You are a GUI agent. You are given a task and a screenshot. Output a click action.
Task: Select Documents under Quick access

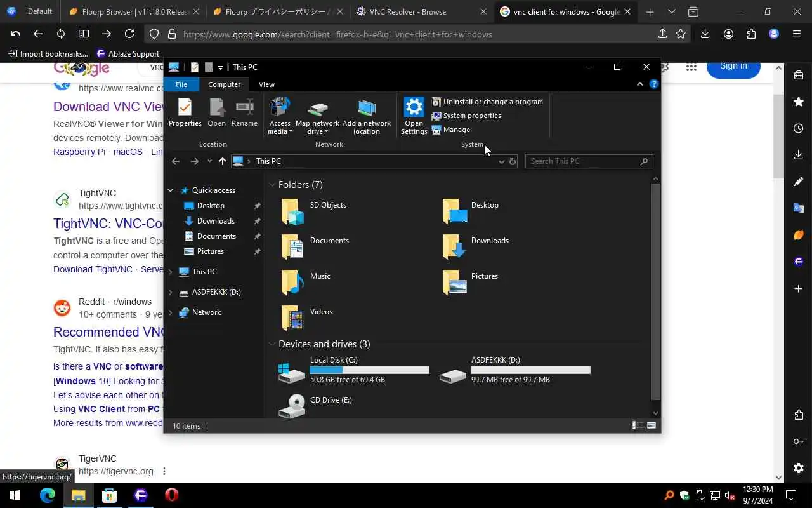[216, 236]
